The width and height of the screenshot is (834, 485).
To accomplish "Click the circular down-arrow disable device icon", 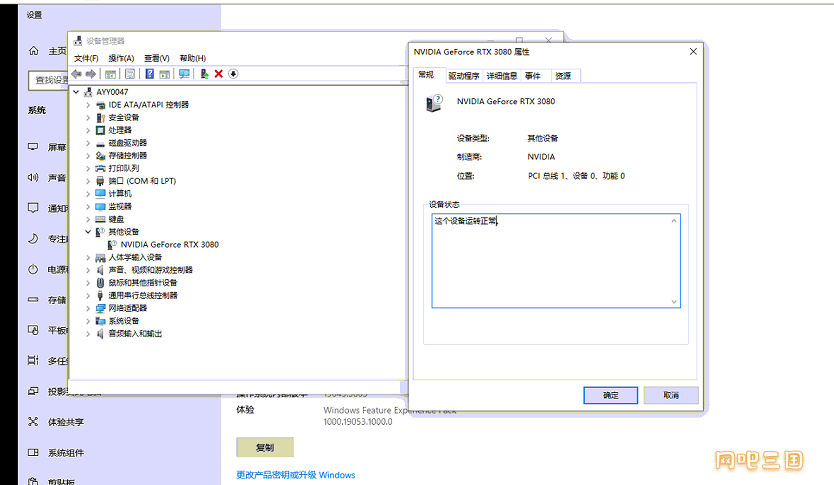I will coord(233,74).
